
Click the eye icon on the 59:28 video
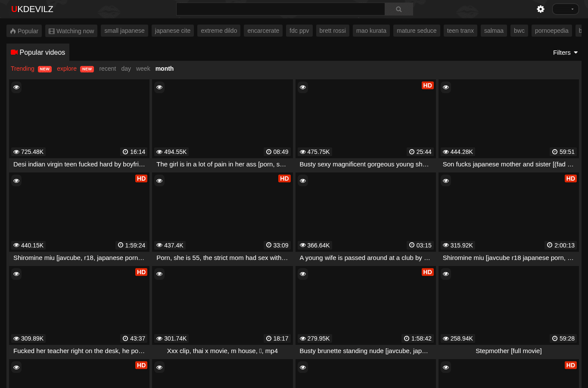point(446,274)
